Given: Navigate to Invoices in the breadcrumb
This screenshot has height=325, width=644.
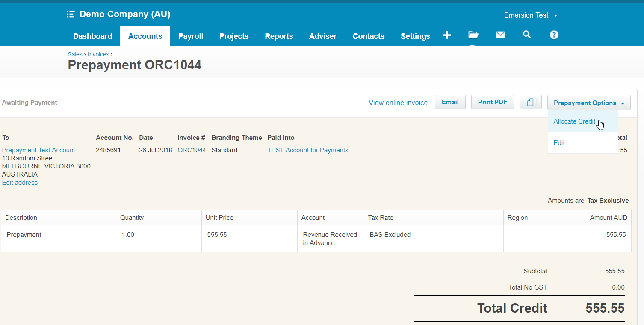Looking at the screenshot, I should [x=98, y=54].
